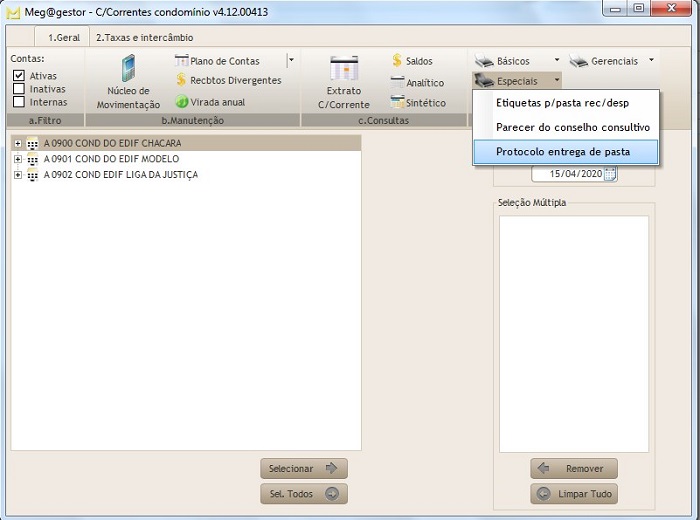This screenshot has height=520, width=700.
Task: Switch to the 1.Geral tab
Action: click(x=63, y=37)
